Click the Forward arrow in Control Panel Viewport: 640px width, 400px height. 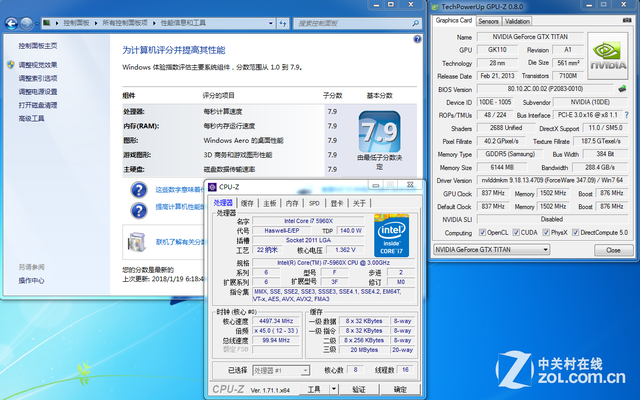tap(27, 24)
